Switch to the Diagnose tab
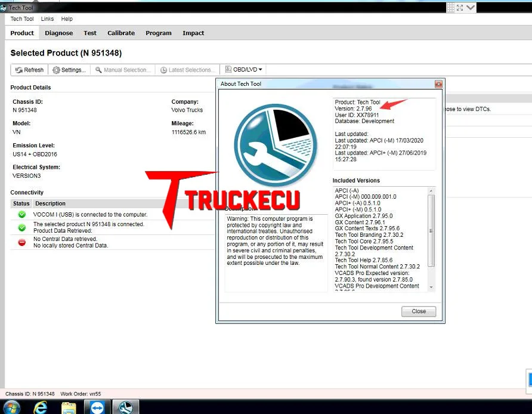 pos(58,33)
